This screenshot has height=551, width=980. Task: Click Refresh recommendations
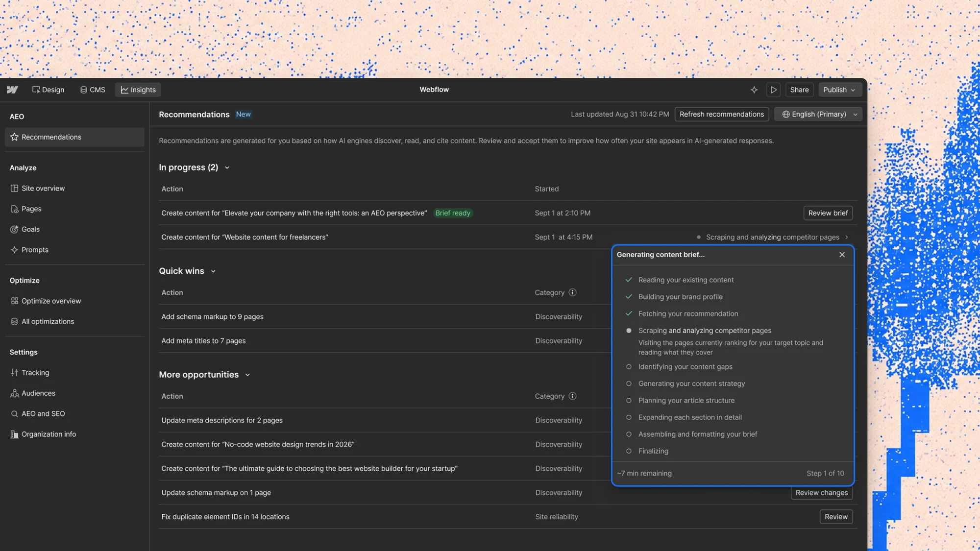[x=721, y=114]
